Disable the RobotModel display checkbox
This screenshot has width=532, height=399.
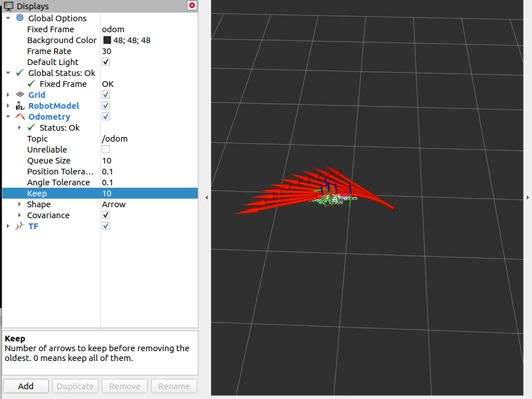(106, 105)
